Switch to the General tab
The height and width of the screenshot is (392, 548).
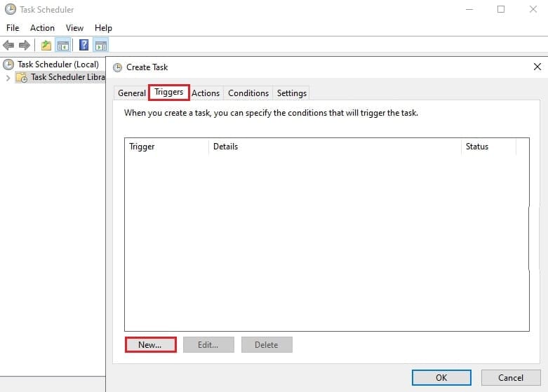132,93
